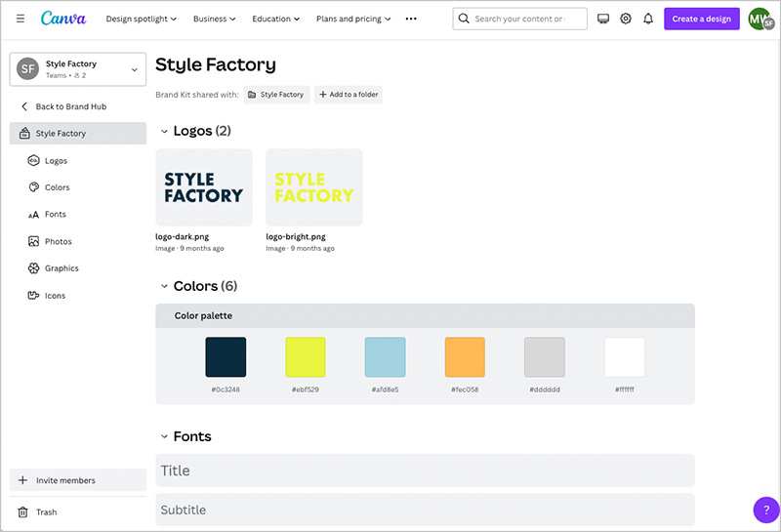781x532 pixels.
Task: Open the logo-bright.png thumbnail
Action: pyautogui.click(x=314, y=187)
